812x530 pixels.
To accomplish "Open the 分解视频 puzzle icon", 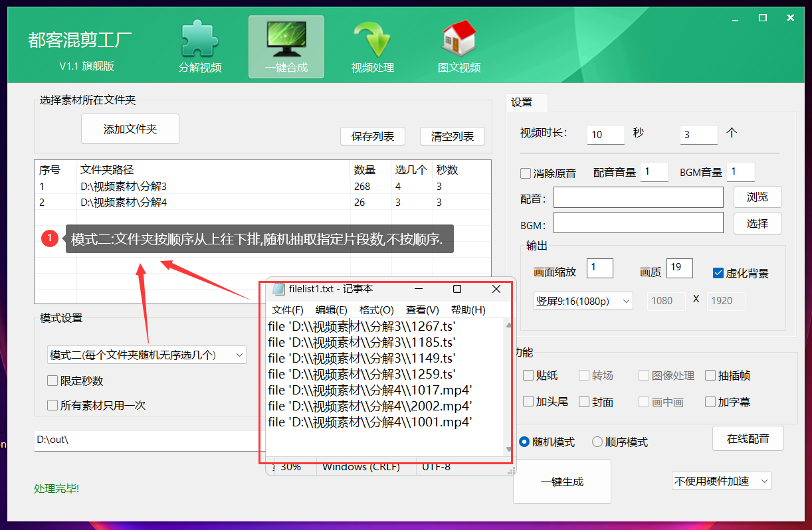I will coord(199,40).
